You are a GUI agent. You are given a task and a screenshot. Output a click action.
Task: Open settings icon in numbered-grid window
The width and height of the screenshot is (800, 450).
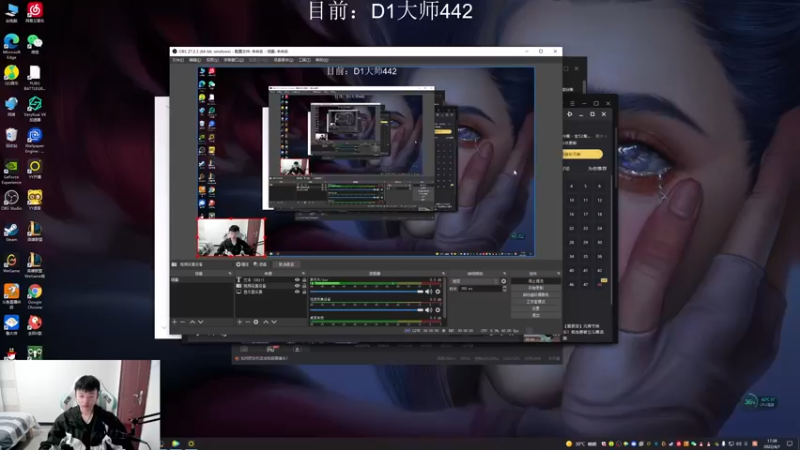pos(570,114)
